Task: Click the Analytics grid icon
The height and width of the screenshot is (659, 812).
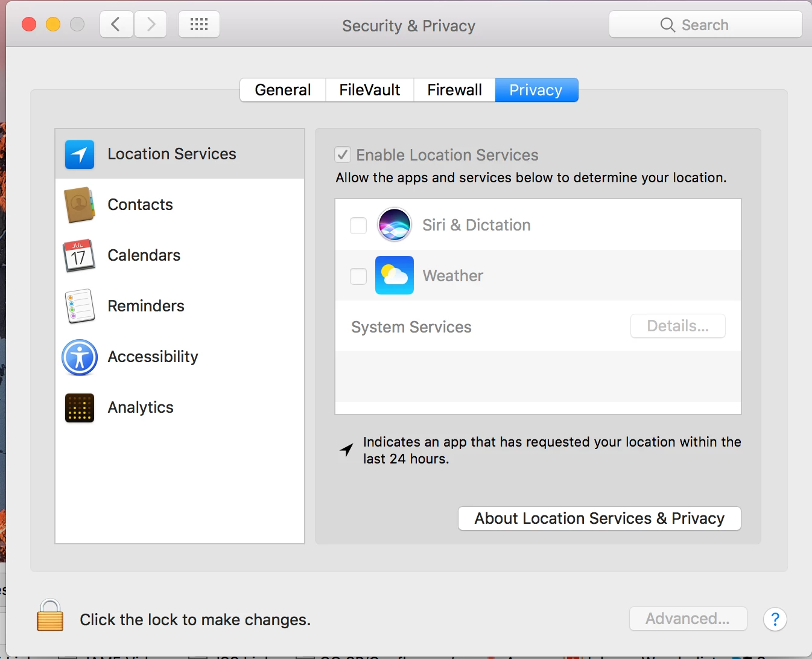Action: click(x=80, y=408)
